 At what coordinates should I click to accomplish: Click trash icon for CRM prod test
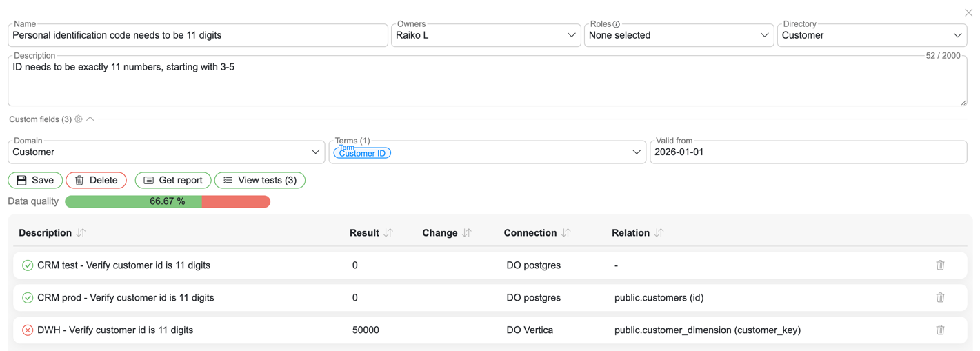tap(940, 298)
